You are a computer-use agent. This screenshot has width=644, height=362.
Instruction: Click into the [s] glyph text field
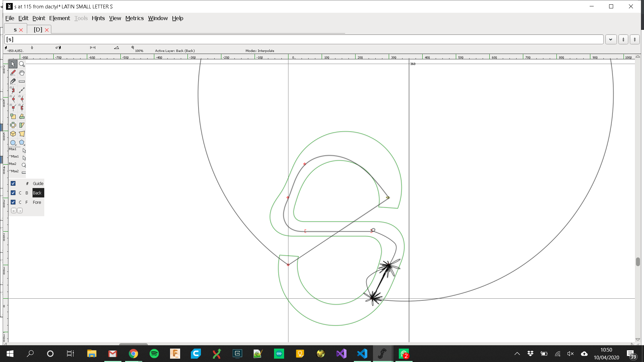304,40
